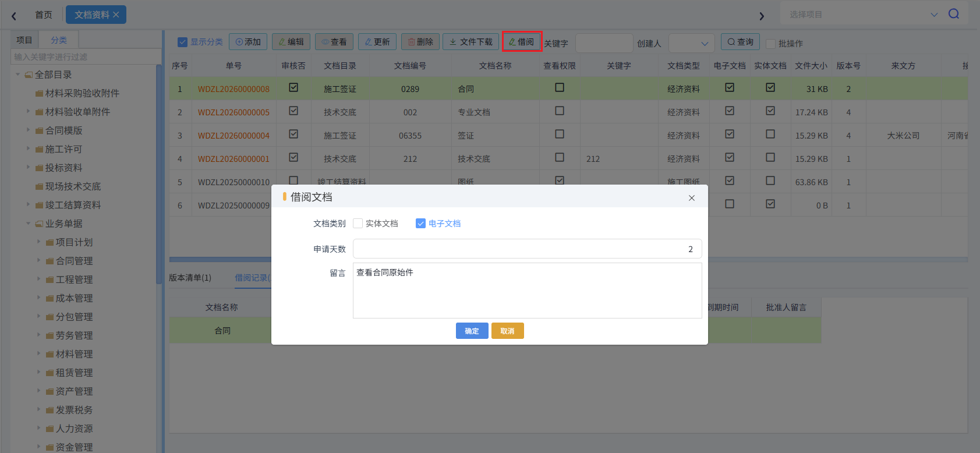
Task: Collapse the 业务单据 tree node
Action: [x=28, y=224]
